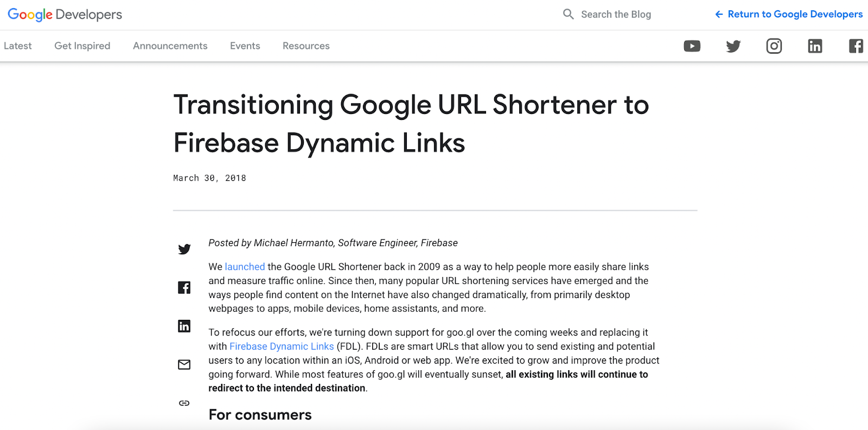Open the Resources menu item

306,46
